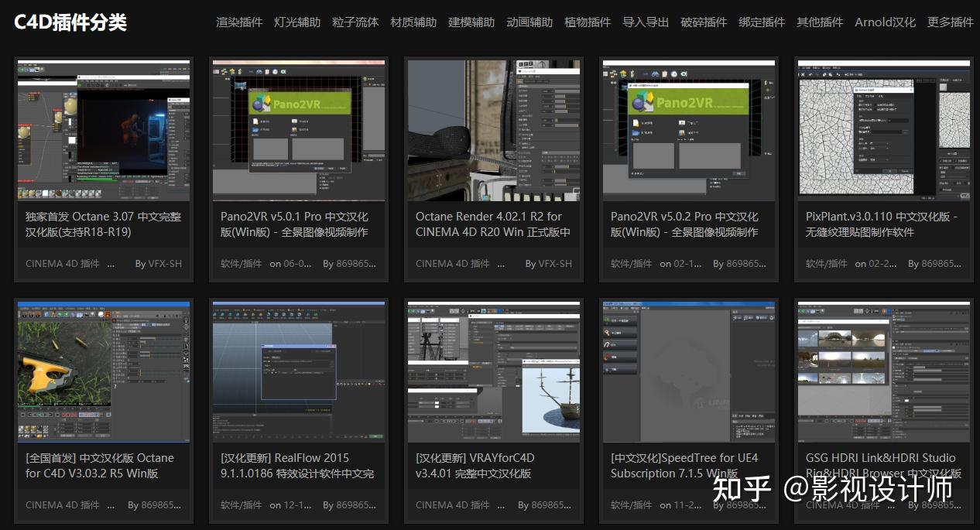Open the 绑定插件 category
980x530 pixels.
[762, 22]
